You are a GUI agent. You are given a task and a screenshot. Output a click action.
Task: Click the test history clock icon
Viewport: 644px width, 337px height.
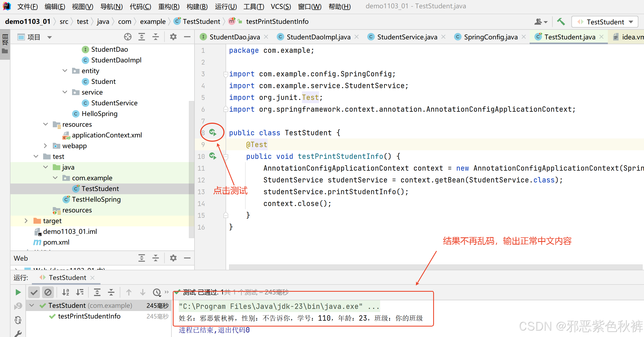[157, 292]
